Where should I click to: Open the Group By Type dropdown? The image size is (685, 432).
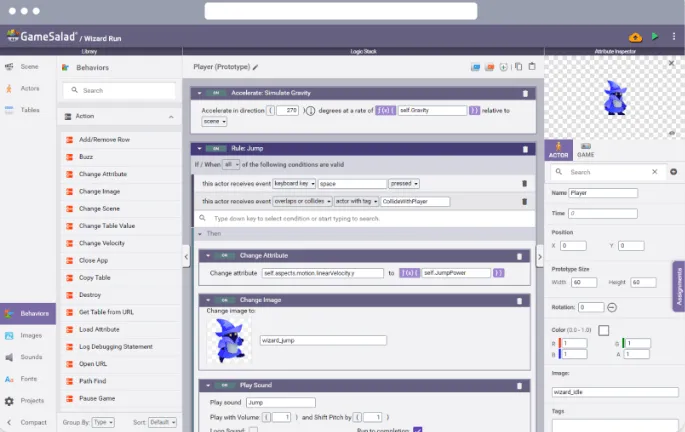[103, 422]
